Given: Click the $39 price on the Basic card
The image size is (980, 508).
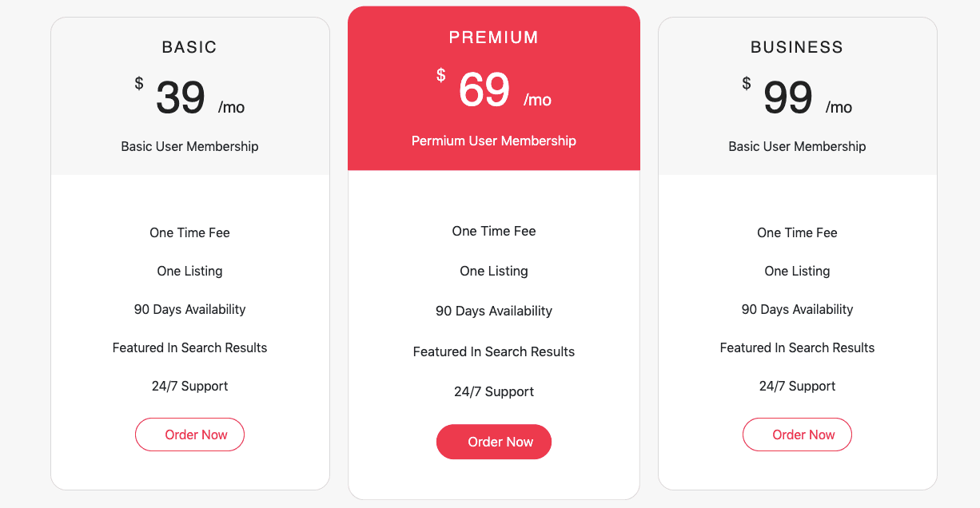Looking at the screenshot, I should coord(180,96).
